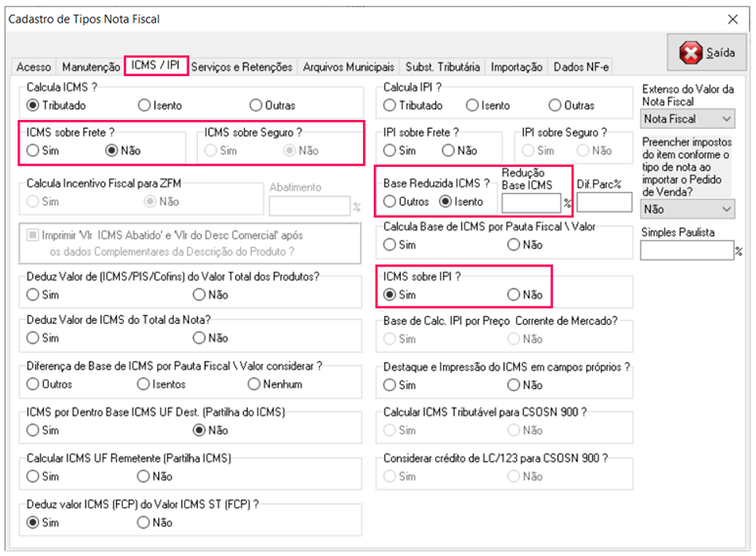756x556 pixels.
Task: Select Isento for Calcula ICMS
Action: point(145,105)
